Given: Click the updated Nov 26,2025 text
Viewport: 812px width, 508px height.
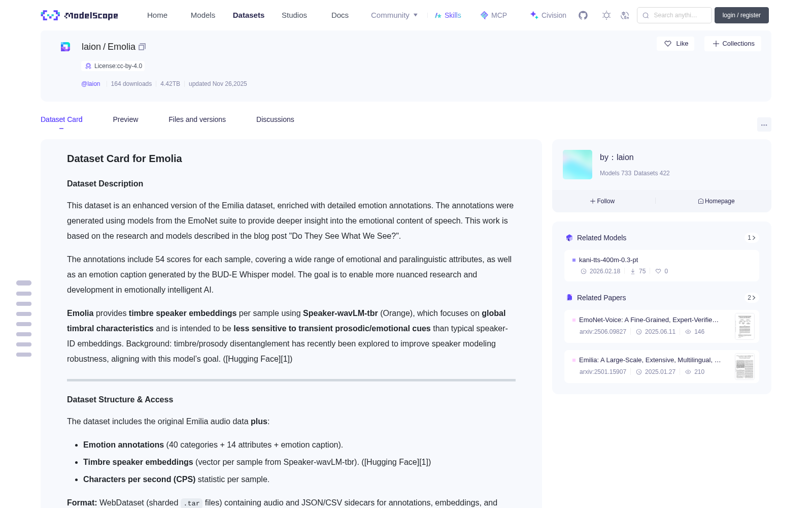Looking at the screenshot, I should click(218, 84).
